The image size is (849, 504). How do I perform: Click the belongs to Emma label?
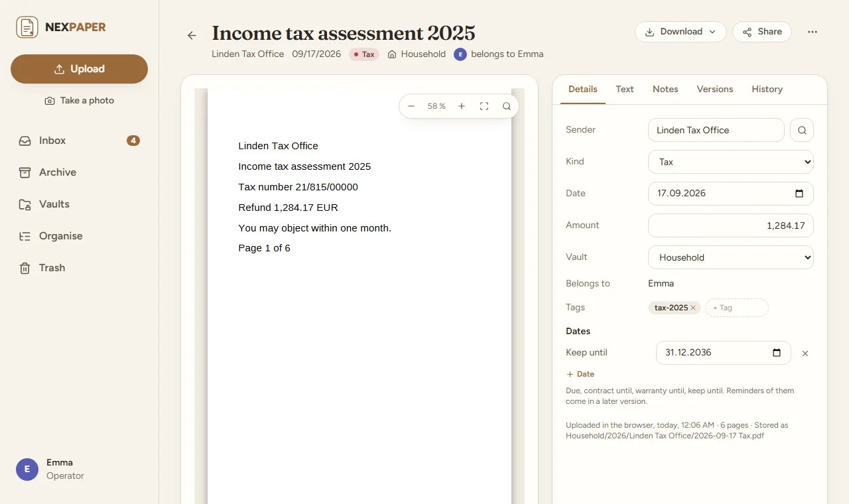pos(499,54)
